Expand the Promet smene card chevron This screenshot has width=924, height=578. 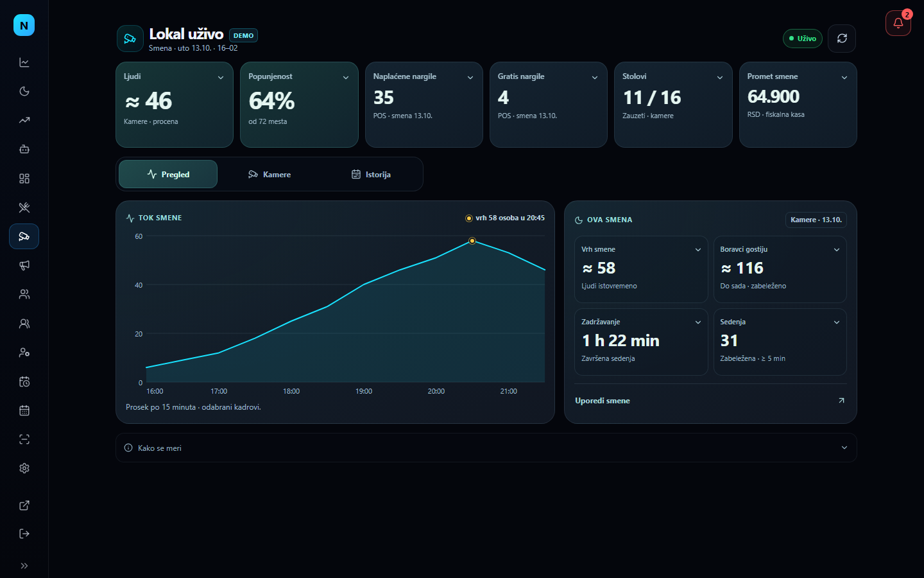(844, 78)
